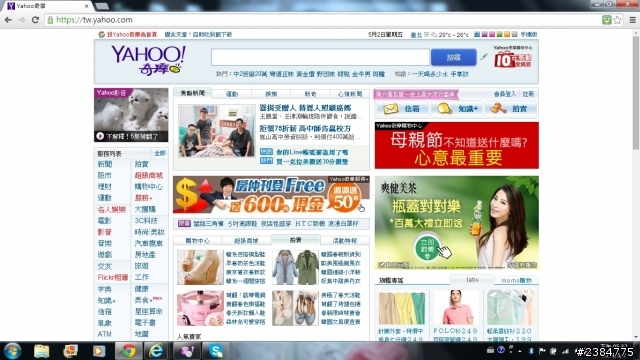Switch to the 焦點新聞 news tab
This screenshot has width=640, height=360.
(x=193, y=93)
